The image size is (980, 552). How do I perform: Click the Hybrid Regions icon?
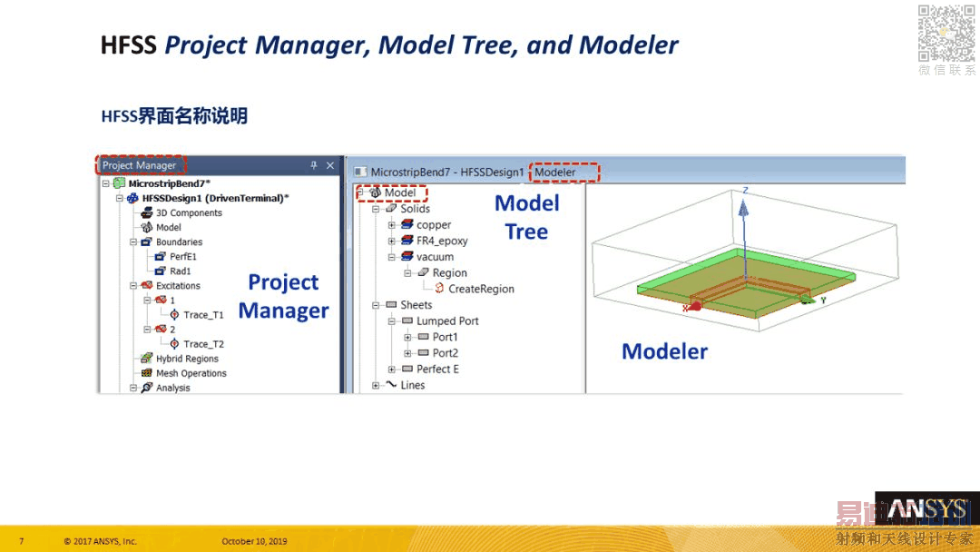pos(147,359)
